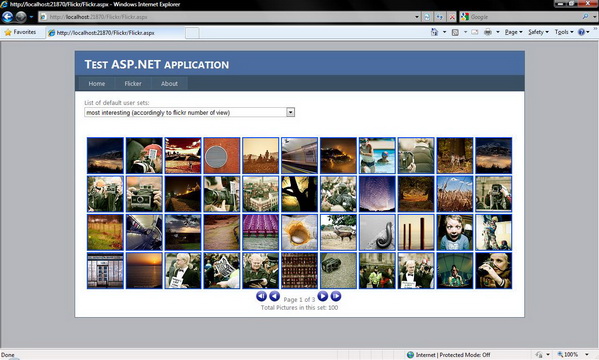Click 'Total Pictures in this set: 100' text
Viewport: 599px width, 360px height.
click(299, 307)
